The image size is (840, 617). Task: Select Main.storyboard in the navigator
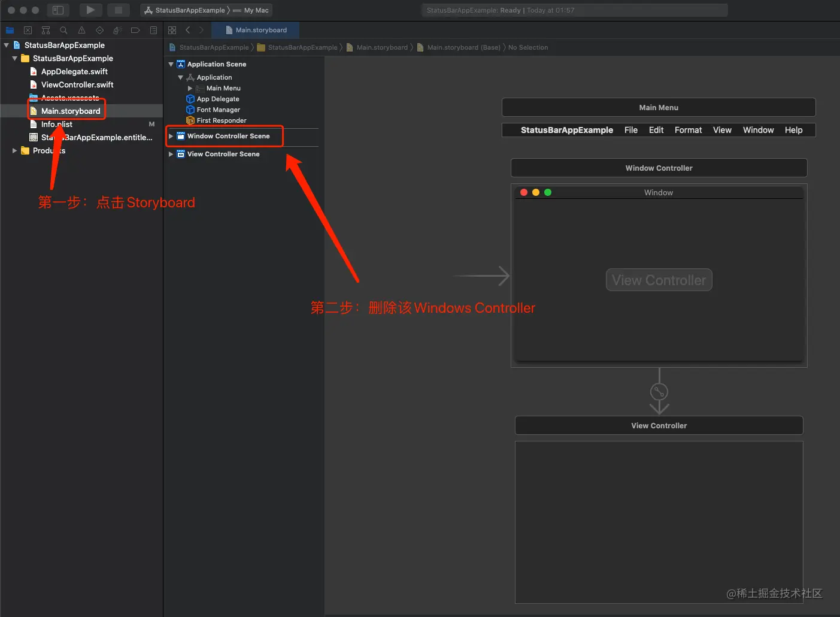pyautogui.click(x=71, y=111)
